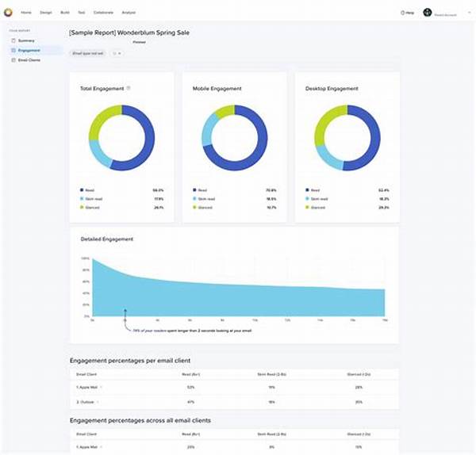Select Engagement in the report sidebar
Image resolution: width=476 pixels, height=455 pixels.
[29, 50]
